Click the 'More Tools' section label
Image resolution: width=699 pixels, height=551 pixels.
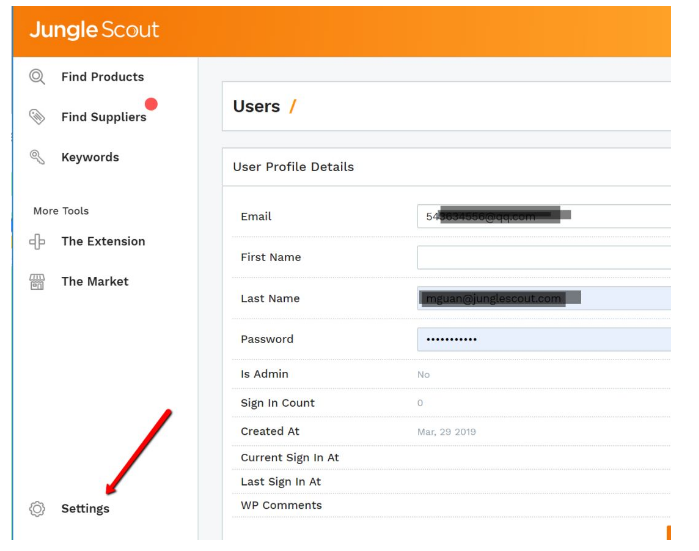click(x=61, y=211)
